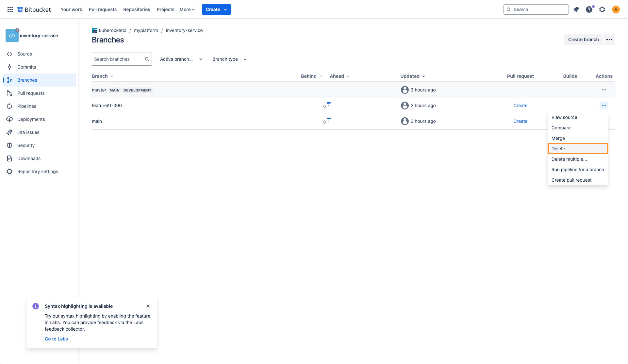Open the Commits section in the sidebar
The height and width of the screenshot is (364, 628).
coord(26,67)
